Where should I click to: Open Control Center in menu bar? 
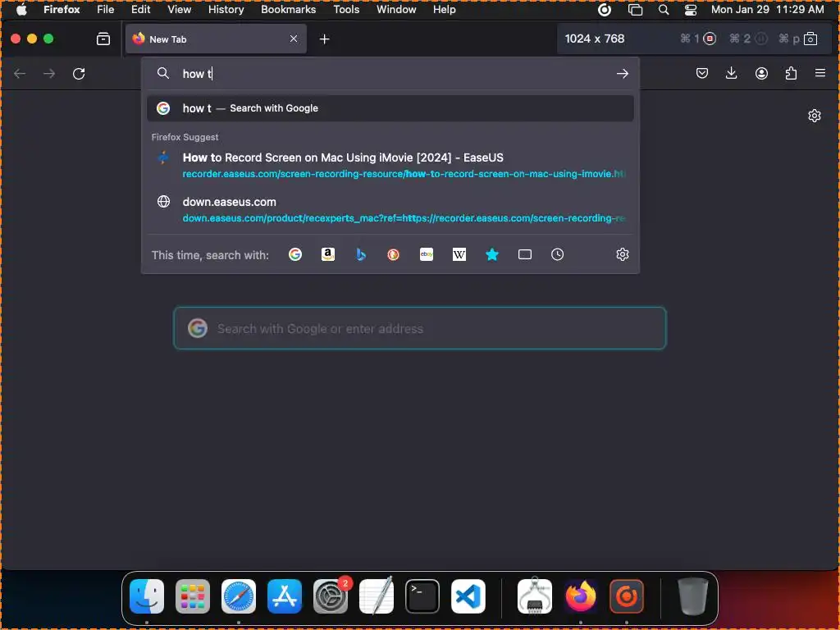coord(691,10)
